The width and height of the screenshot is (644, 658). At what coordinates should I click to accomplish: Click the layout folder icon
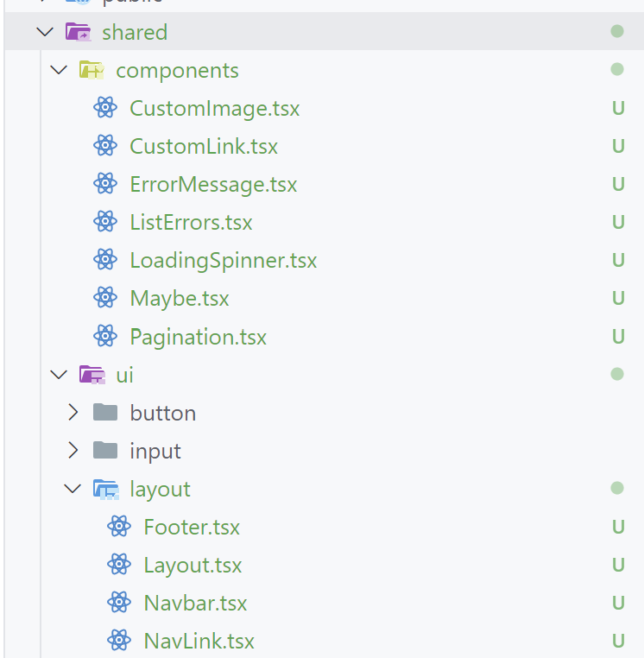click(105, 489)
